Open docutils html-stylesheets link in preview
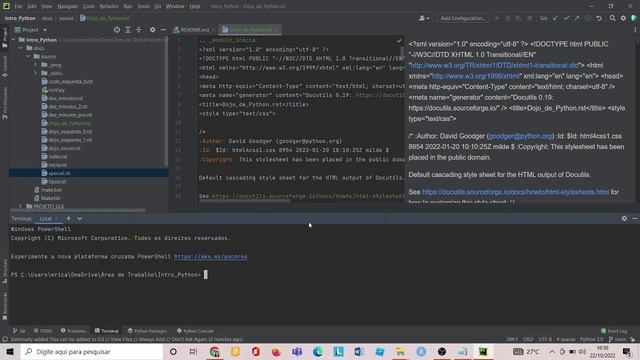Screen dimensions: 640x360 [516, 192]
